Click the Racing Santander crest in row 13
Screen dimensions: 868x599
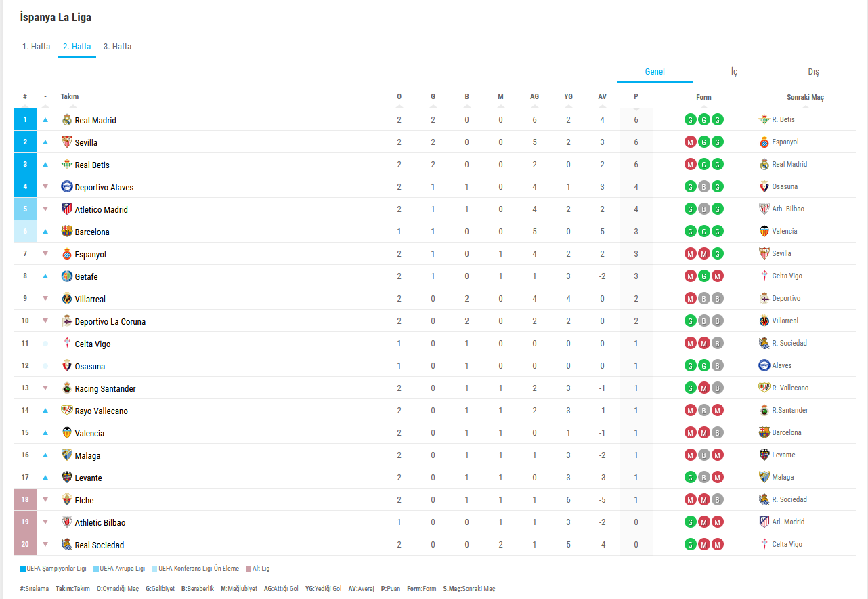click(x=66, y=388)
